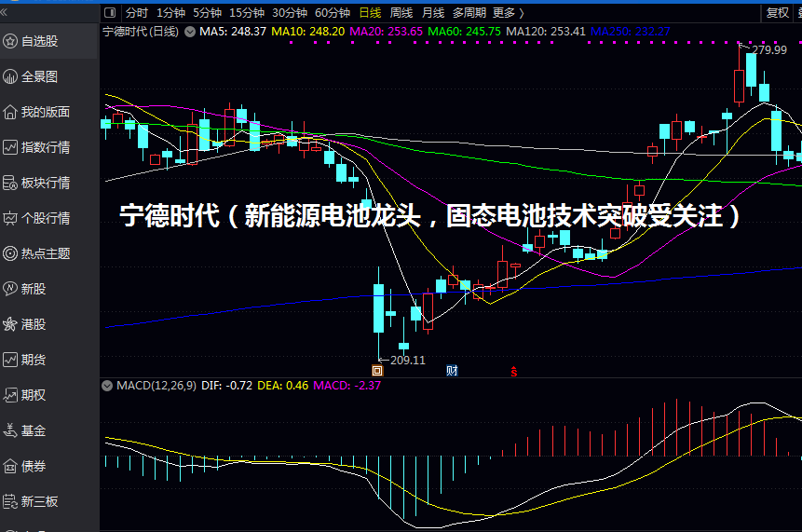Click the red S signal marker

pyautogui.click(x=514, y=372)
